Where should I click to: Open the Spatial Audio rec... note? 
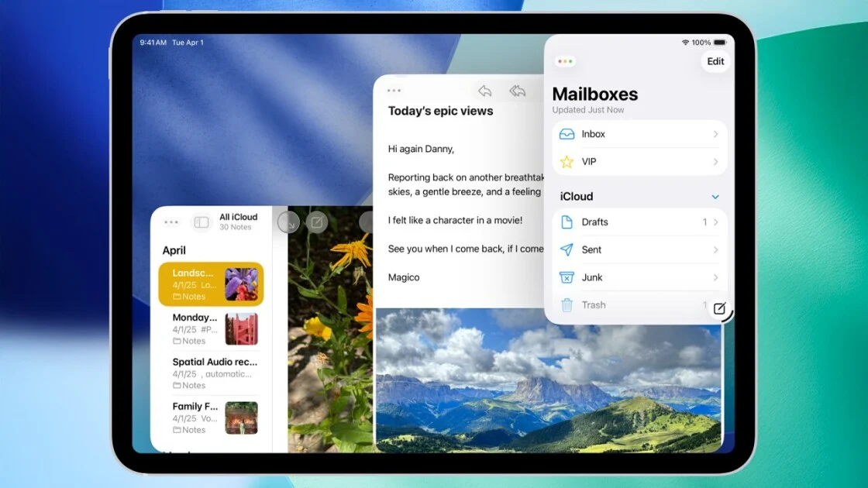coord(215,373)
